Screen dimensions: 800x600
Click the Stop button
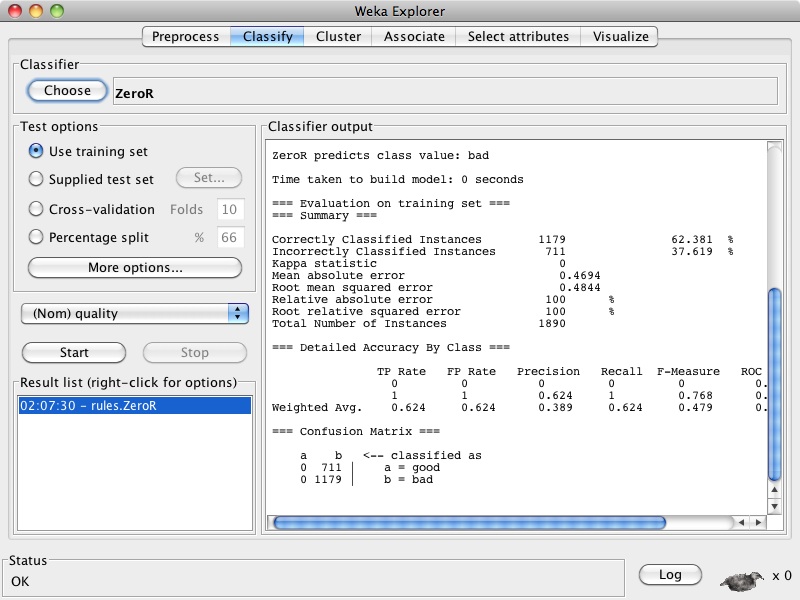[x=195, y=353]
